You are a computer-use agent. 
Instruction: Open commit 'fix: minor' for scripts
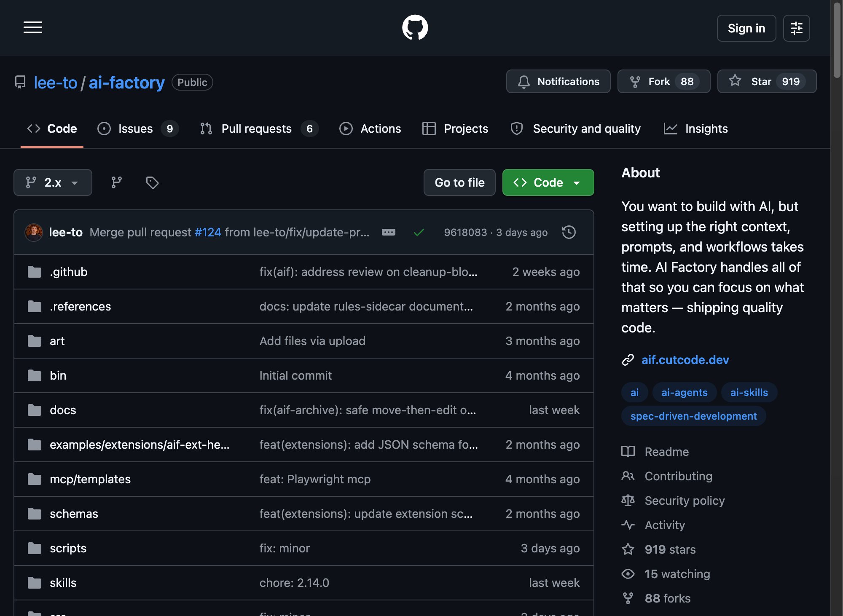[285, 548]
